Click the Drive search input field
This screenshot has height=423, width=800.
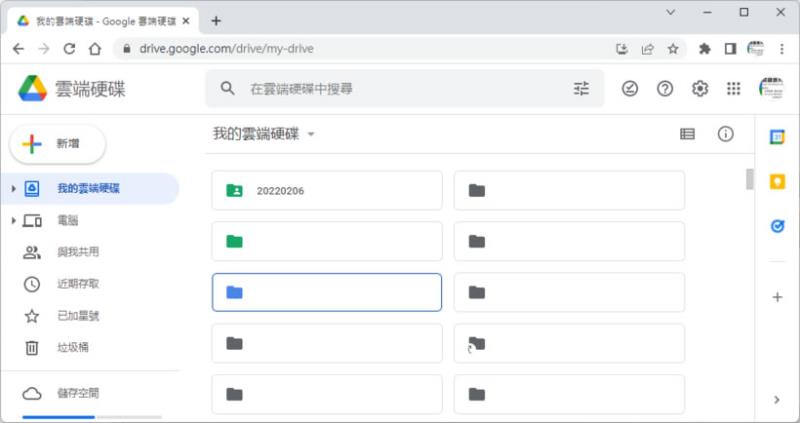tap(405, 89)
